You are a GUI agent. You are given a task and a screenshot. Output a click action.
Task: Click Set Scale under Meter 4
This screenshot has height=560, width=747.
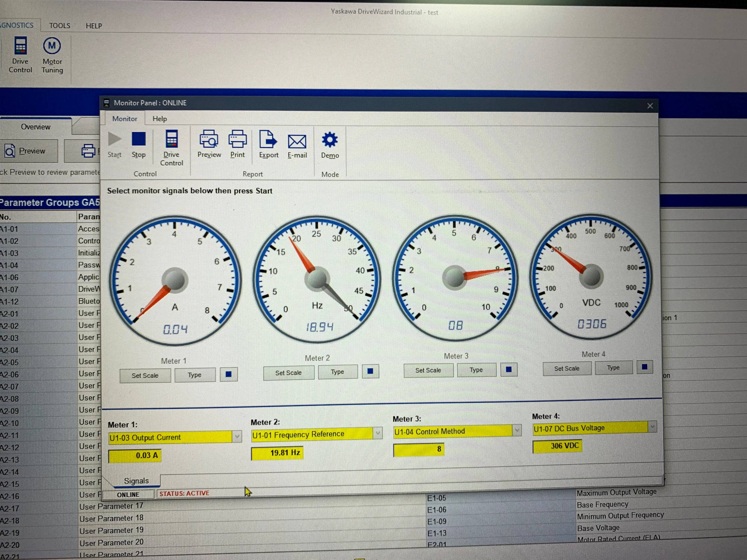(x=567, y=368)
